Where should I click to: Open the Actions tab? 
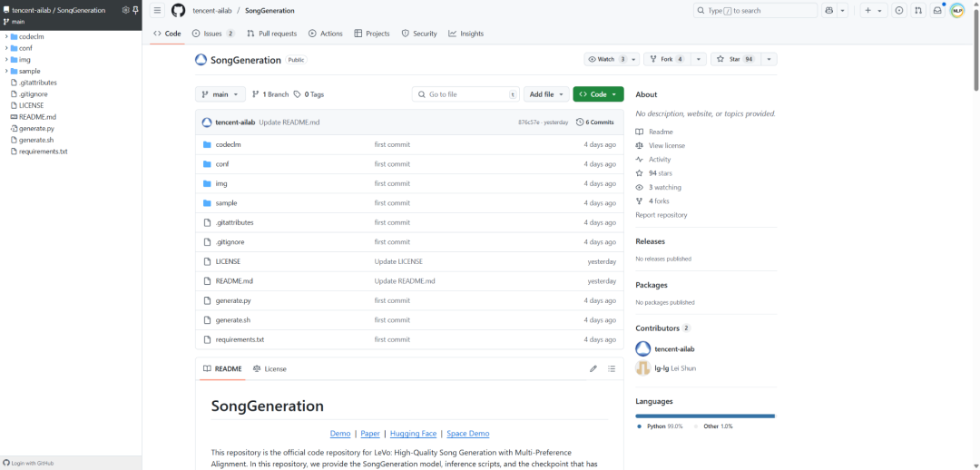[x=326, y=34]
